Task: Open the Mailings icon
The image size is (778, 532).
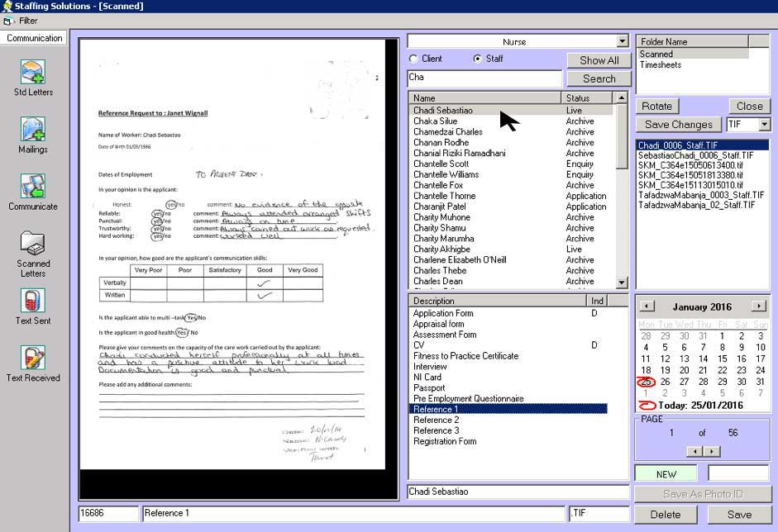Action: (x=33, y=131)
